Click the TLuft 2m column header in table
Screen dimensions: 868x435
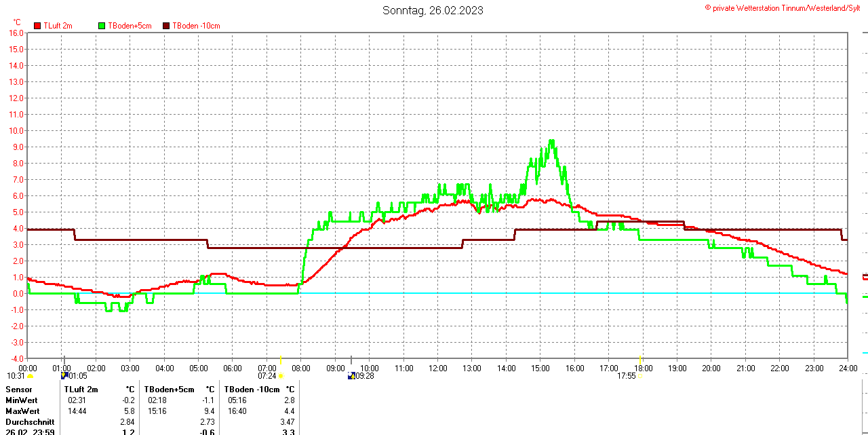tap(81, 390)
